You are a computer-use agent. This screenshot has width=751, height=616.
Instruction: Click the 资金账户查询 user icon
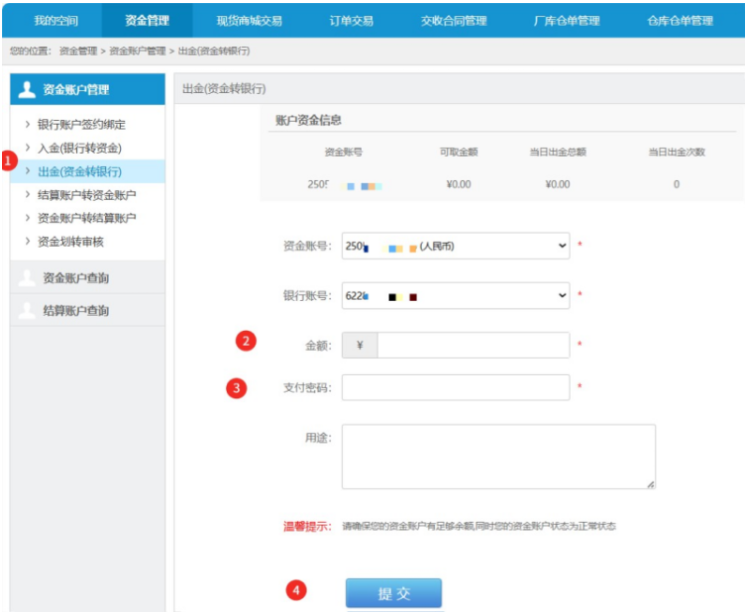point(27,278)
